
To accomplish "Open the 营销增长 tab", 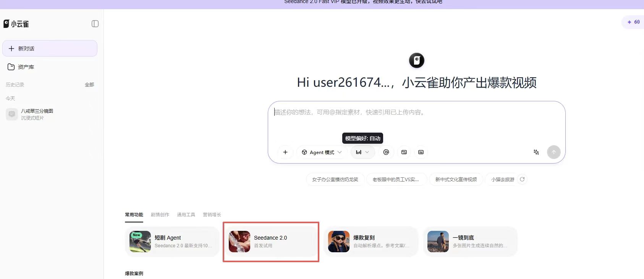I will point(212,215).
